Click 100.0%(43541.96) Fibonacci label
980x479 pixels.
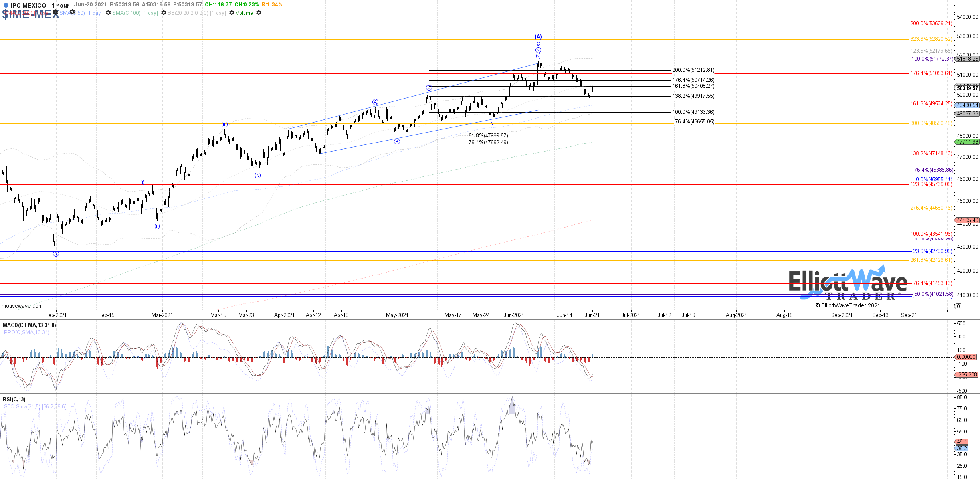click(931, 234)
